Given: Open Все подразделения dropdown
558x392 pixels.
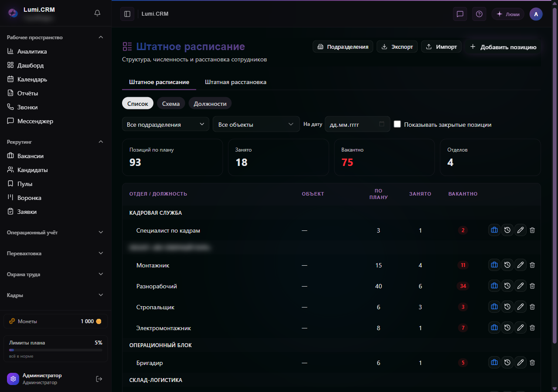Looking at the screenshot, I should pos(166,124).
